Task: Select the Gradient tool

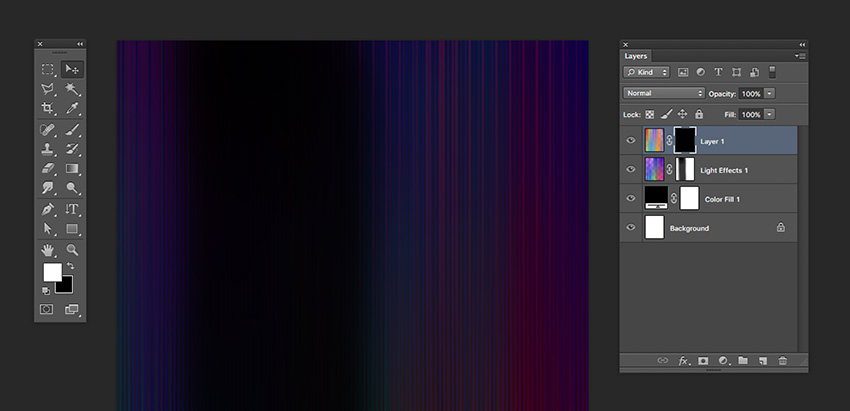Action: (72, 168)
